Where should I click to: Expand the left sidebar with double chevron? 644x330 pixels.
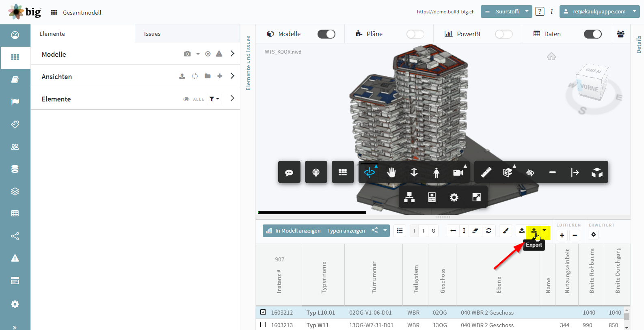[15, 327]
